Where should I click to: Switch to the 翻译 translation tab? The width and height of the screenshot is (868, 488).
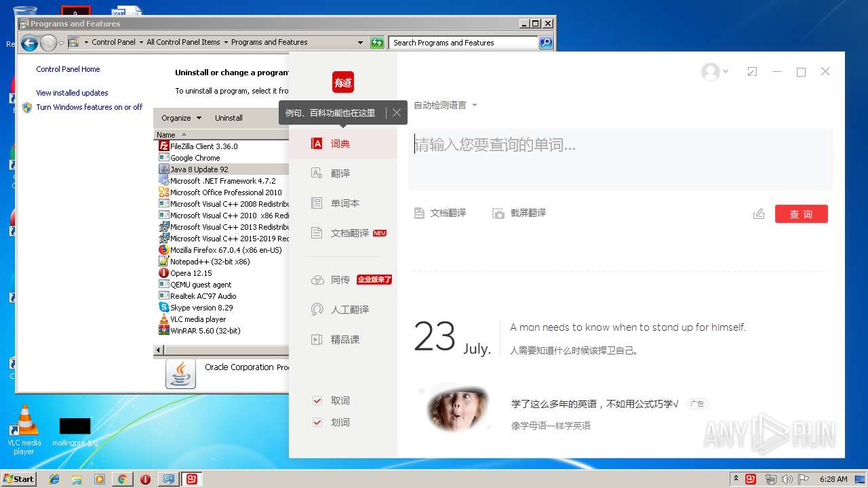point(343,174)
